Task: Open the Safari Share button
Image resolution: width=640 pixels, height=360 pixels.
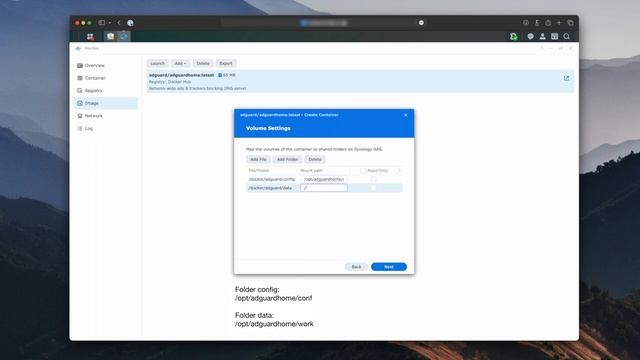Action: tap(548, 23)
